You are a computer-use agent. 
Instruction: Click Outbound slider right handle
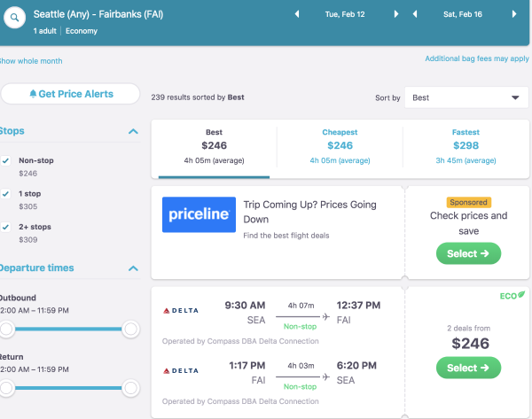coord(130,329)
